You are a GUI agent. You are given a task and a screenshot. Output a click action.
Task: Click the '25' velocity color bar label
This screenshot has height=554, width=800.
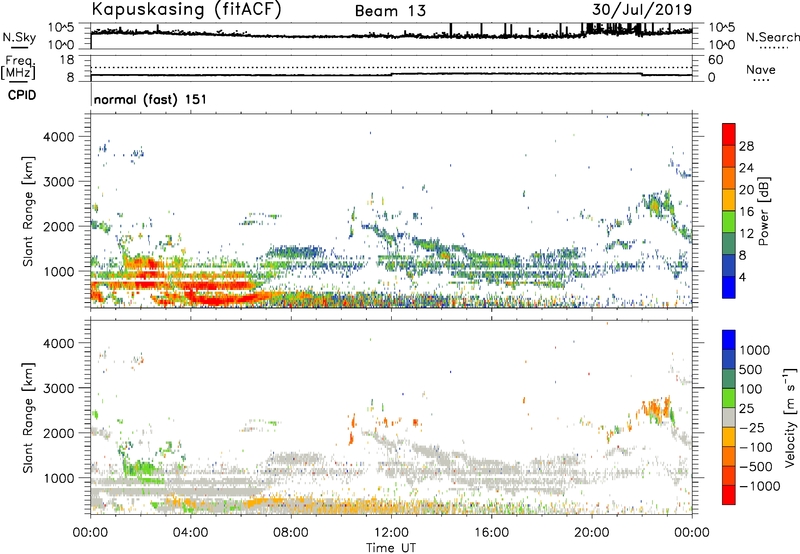tap(746, 408)
